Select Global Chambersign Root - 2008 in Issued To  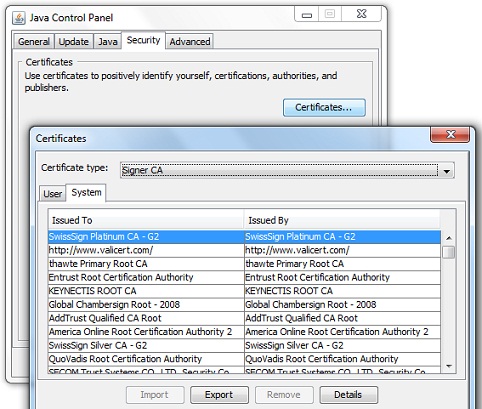click(146, 305)
